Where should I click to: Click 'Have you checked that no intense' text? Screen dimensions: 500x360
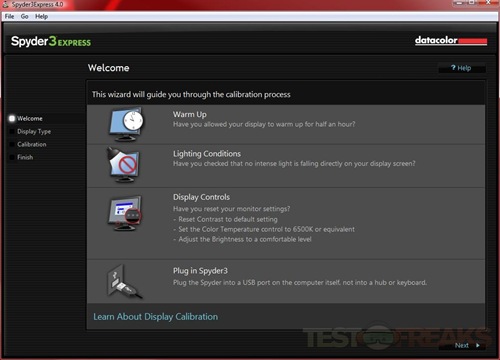pyautogui.click(x=294, y=164)
